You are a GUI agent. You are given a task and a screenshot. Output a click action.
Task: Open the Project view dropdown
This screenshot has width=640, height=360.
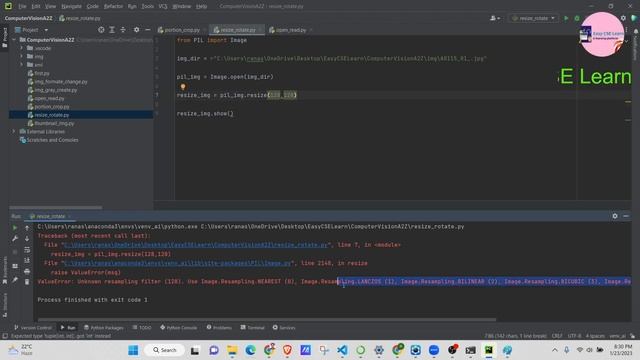pos(32,30)
